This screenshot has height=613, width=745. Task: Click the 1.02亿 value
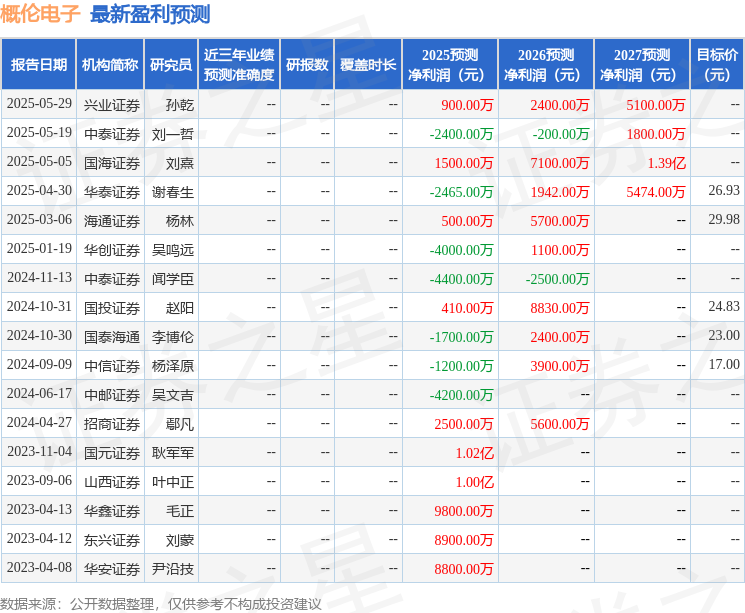(475, 452)
